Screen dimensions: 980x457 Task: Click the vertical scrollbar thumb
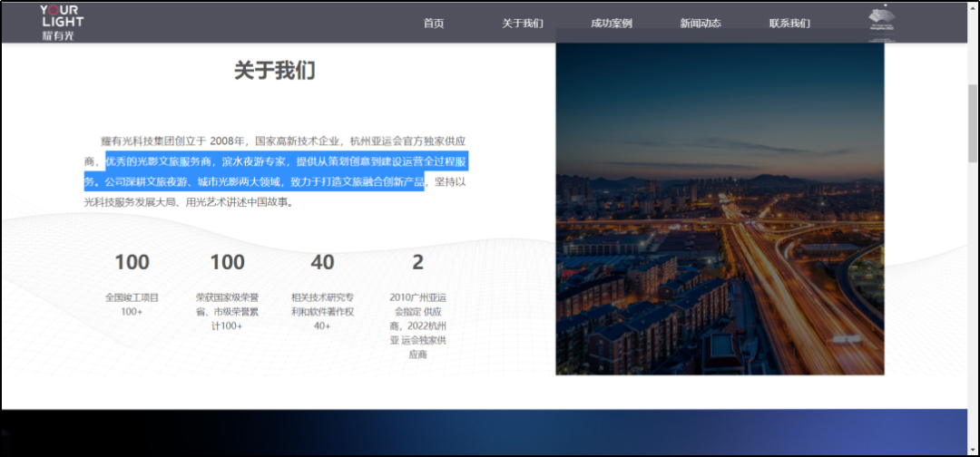(973, 122)
